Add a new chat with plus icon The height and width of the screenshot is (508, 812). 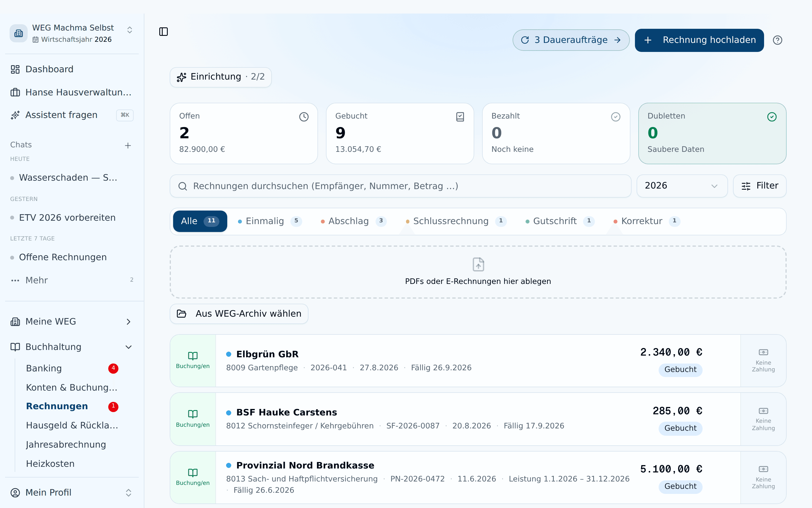tap(128, 145)
